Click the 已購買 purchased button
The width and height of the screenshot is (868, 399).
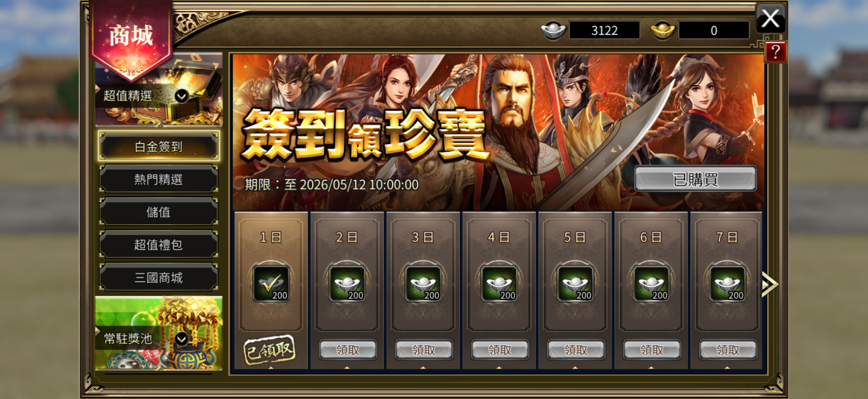(x=696, y=179)
